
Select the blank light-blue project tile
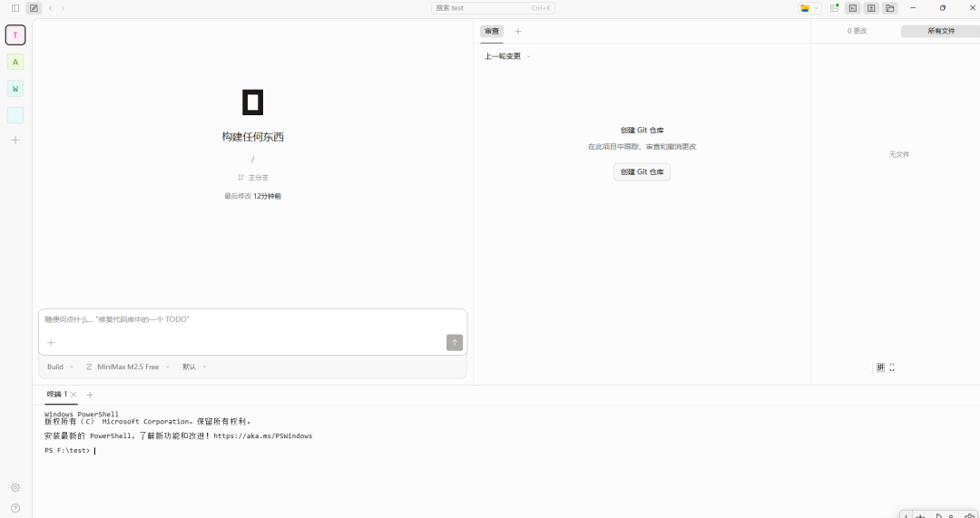(15, 115)
